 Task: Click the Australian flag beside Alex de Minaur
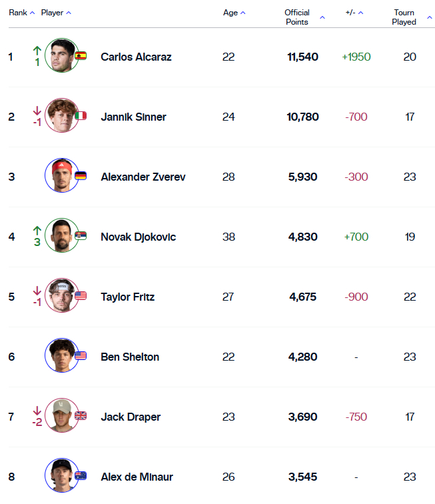[x=81, y=476]
